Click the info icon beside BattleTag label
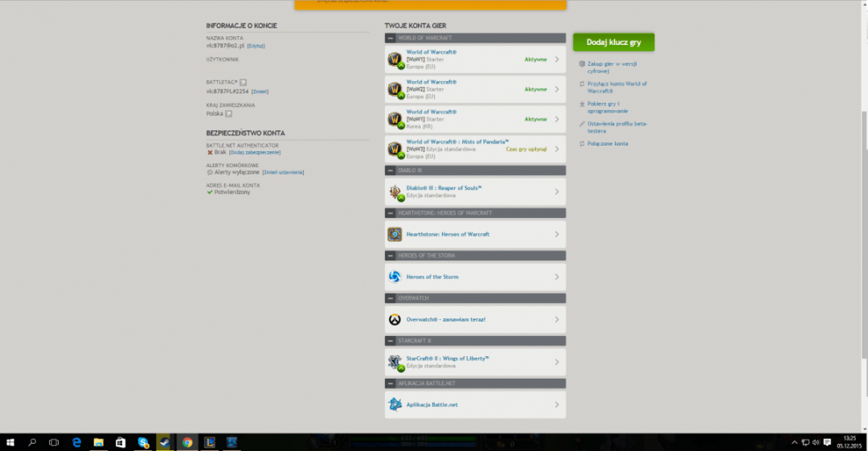Viewport: 868px width, 451px height. [x=244, y=82]
